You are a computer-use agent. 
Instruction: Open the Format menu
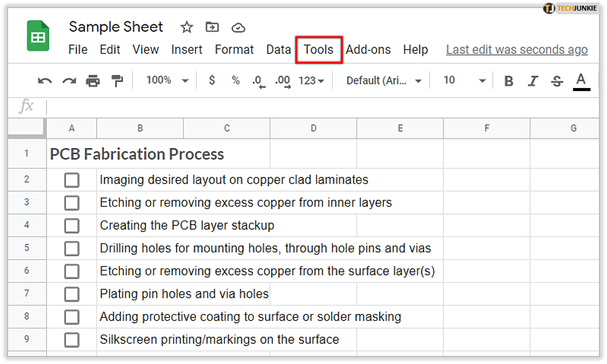[234, 50]
